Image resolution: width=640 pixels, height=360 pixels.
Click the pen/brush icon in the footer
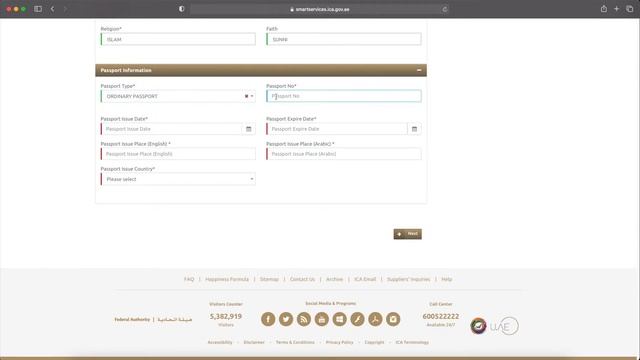(x=358, y=319)
